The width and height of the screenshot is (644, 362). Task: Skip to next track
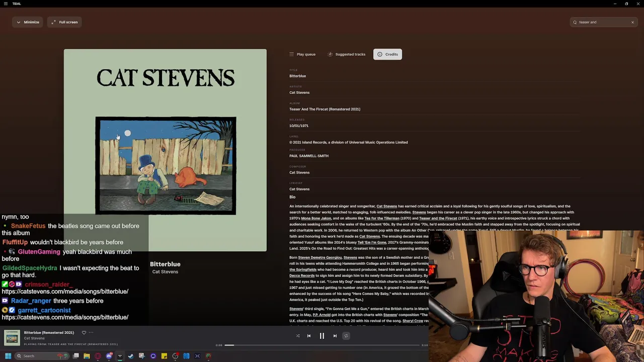pyautogui.click(x=335, y=336)
